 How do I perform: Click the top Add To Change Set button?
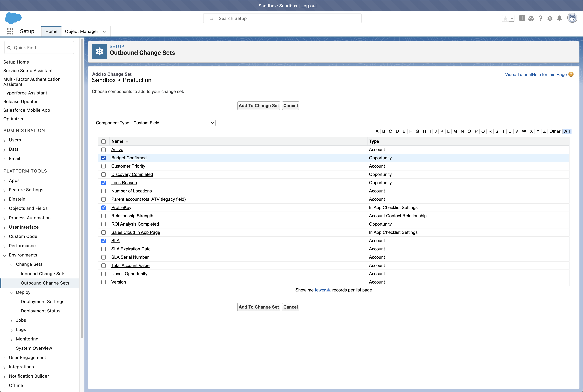tap(258, 106)
